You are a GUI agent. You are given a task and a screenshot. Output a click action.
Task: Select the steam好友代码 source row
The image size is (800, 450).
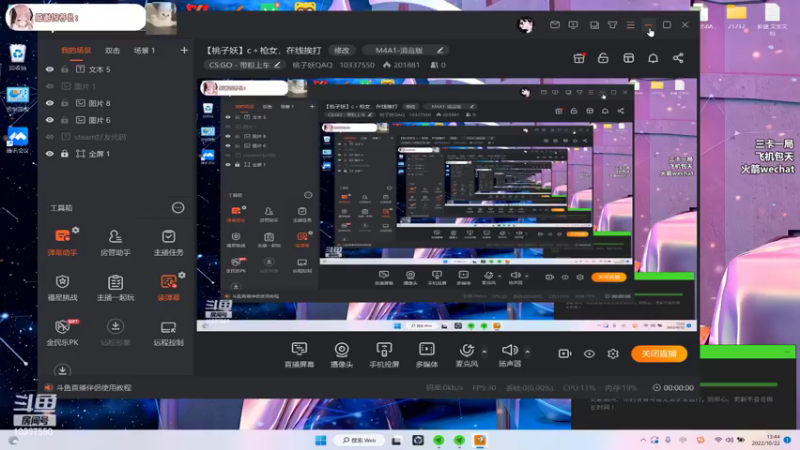point(115,137)
